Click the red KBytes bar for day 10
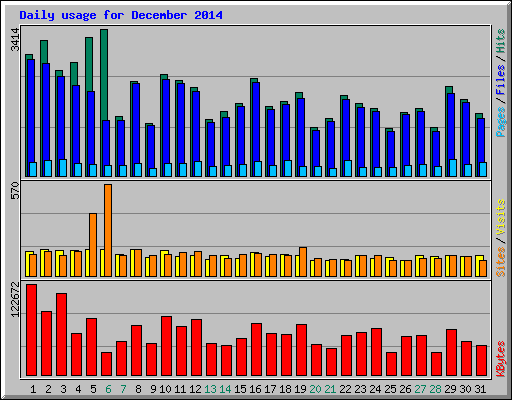 click(x=167, y=346)
